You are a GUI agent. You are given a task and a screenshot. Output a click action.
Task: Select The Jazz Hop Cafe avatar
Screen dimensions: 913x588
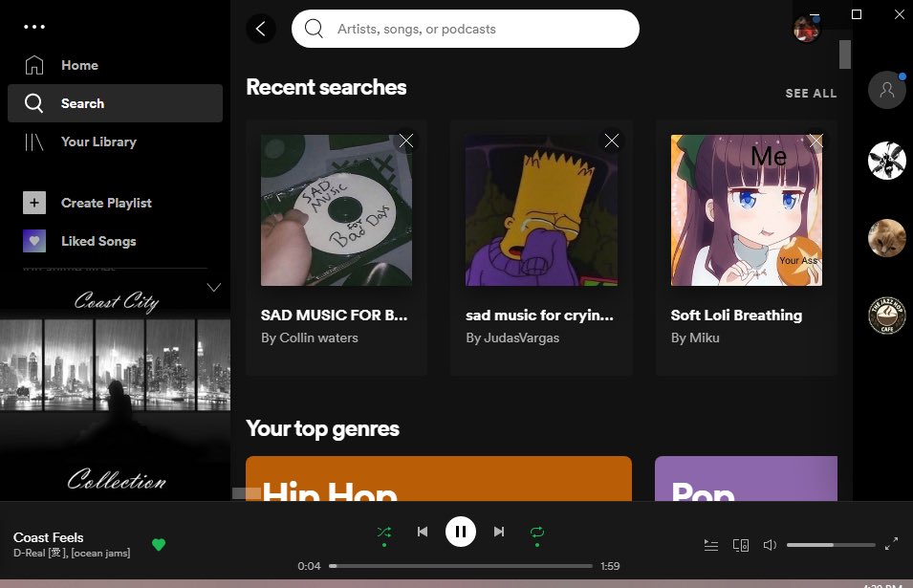887,316
